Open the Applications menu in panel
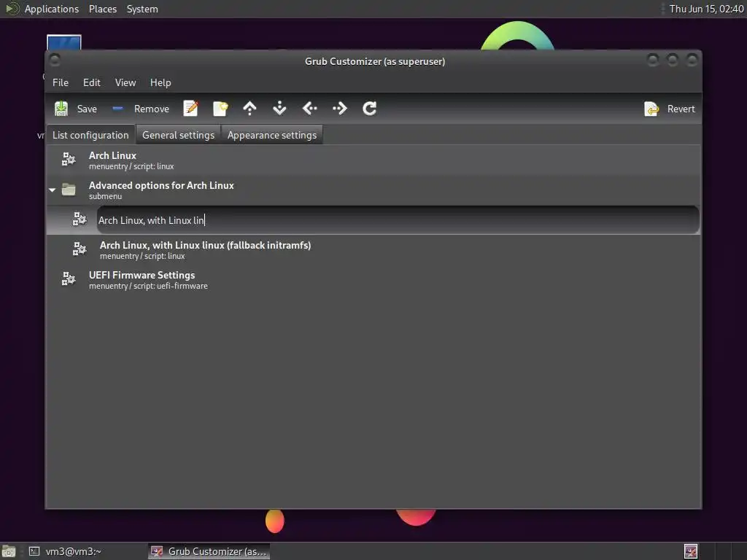 coord(52,9)
